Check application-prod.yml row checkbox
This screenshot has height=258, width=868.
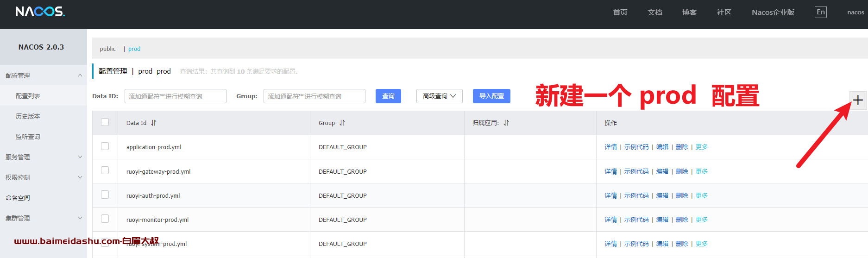105,146
